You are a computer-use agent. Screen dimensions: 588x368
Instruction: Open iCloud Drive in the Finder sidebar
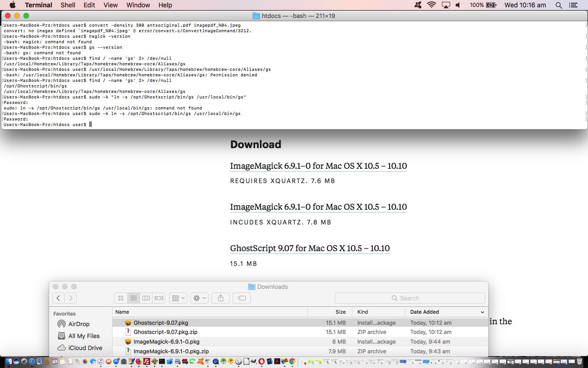(x=80, y=348)
